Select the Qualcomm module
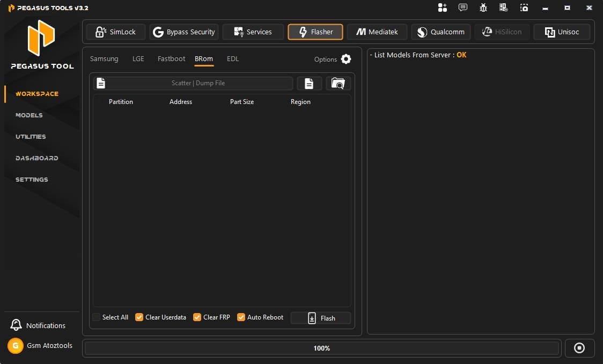 tap(440, 32)
